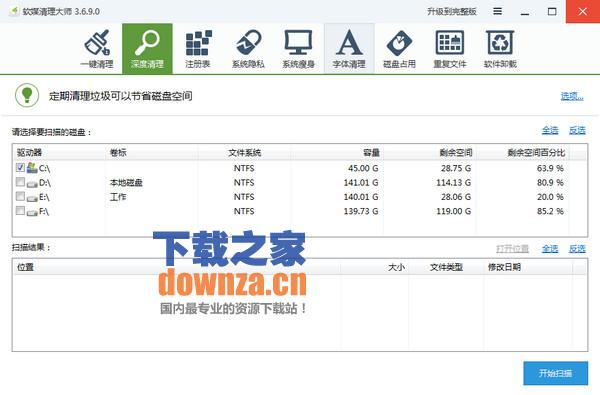Image resolution: width=600 pixels, height=395 pixels.
Task: Click the 开始扫描 start scan button
Action: [x=556, y=373]
